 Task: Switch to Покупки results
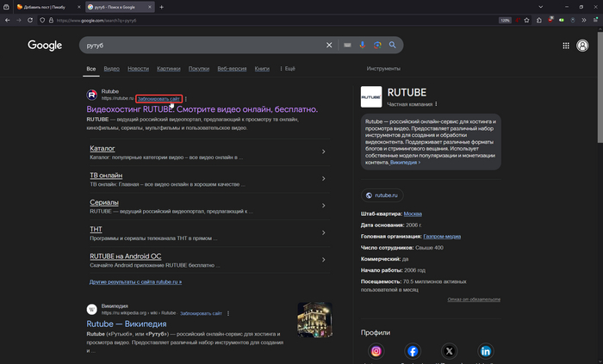click(199, 69)
